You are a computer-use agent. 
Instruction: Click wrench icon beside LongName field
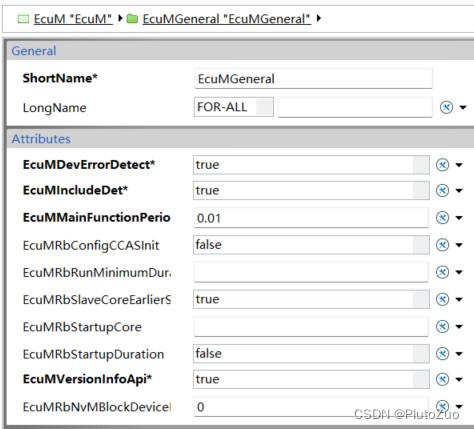446,107
